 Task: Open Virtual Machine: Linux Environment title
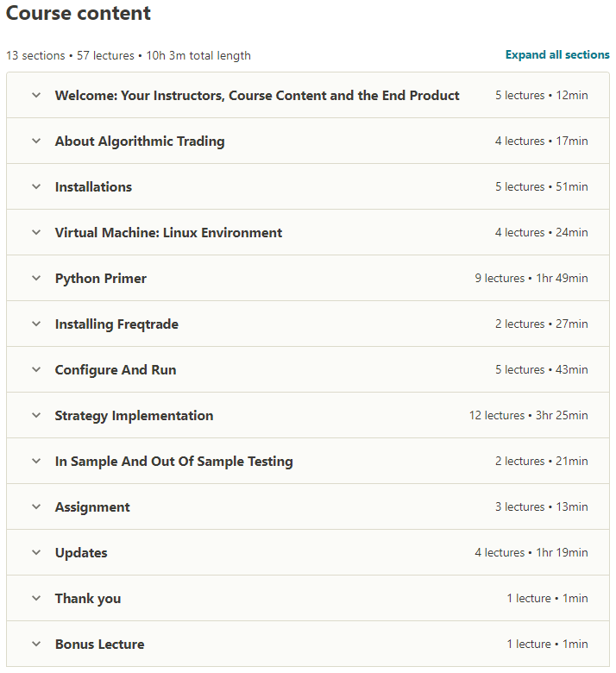coord(168,233)
